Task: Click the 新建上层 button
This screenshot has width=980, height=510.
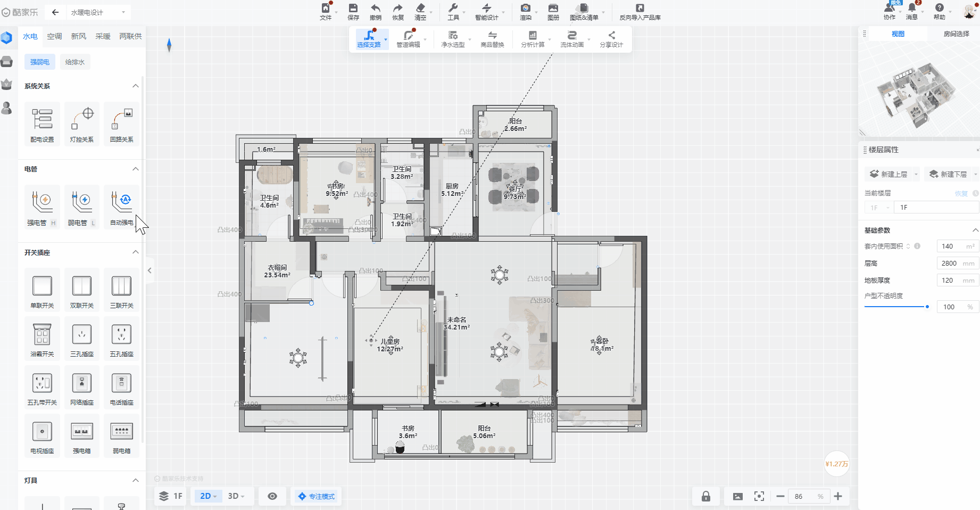Action: click(x=888, y=174)
